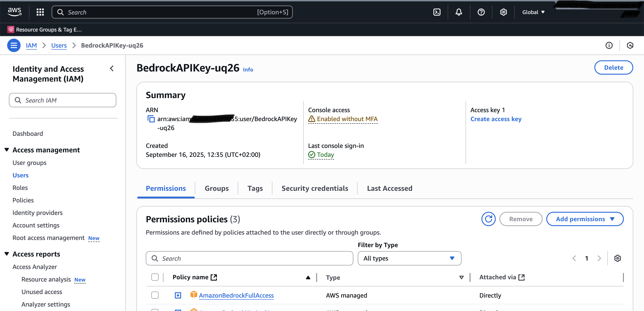Click the Search IAM input field

click(x=63, y=100)
